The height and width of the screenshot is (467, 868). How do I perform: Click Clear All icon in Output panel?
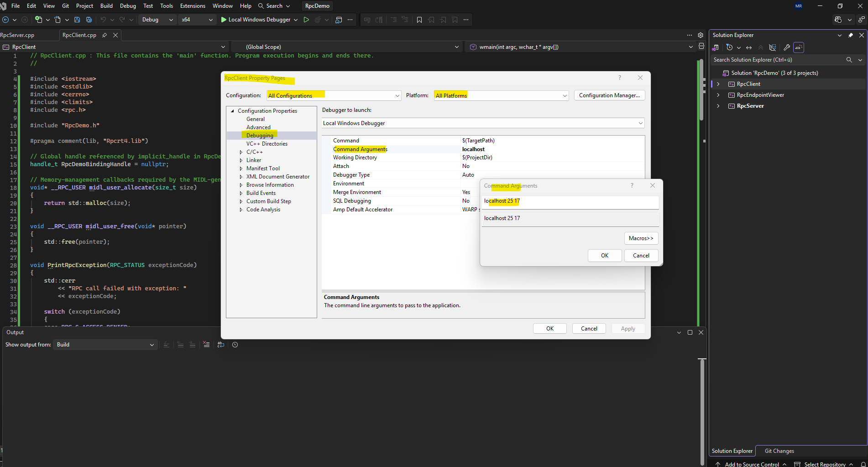(x=207, y=345)
